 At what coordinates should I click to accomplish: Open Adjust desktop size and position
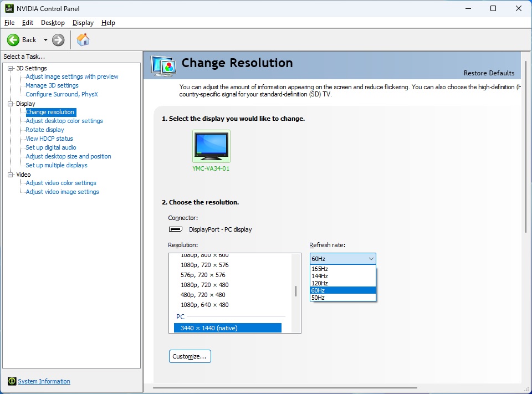(68, 156)
